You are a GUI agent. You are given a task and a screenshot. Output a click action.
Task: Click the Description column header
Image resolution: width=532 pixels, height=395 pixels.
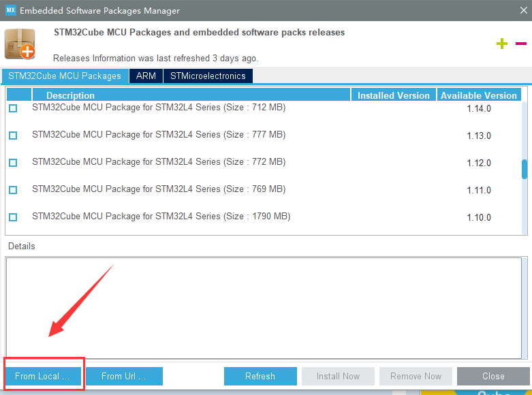pos(191,95)
